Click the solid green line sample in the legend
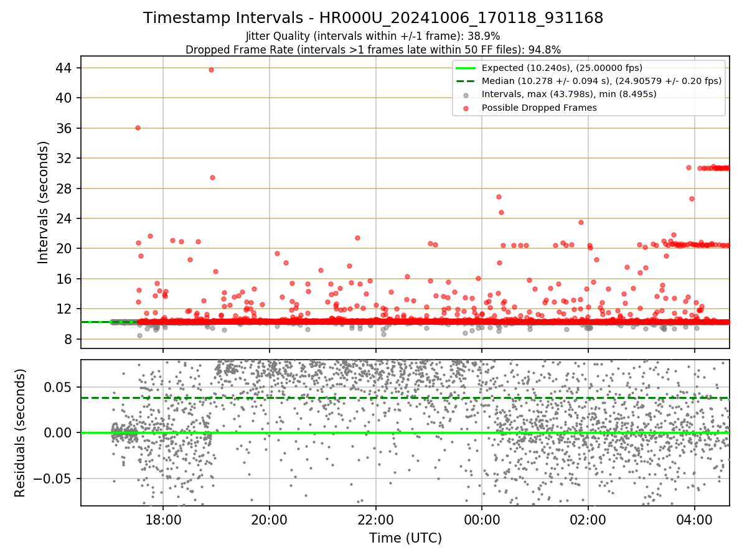Viewport: 747px width, 560px height. click(466, 68)
